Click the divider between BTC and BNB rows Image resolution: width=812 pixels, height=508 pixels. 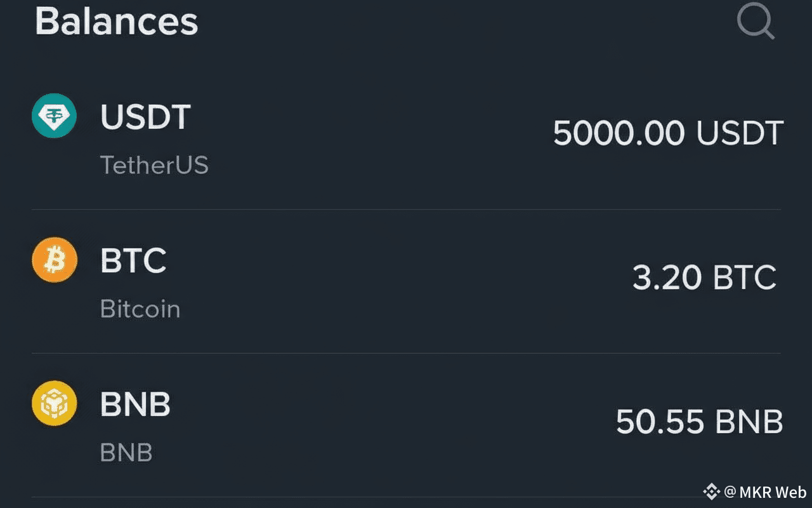406,353
